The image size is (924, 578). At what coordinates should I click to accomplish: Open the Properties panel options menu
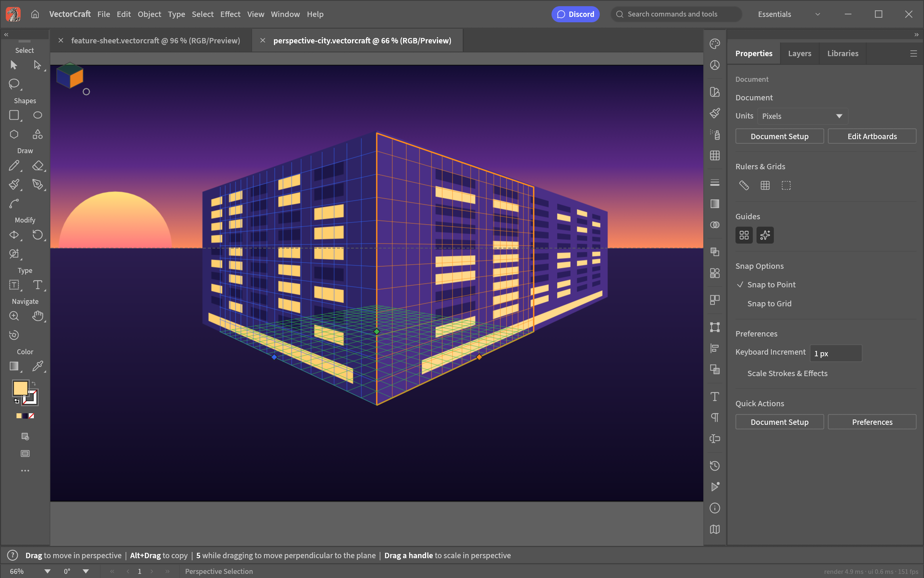(x=914, y=54)
